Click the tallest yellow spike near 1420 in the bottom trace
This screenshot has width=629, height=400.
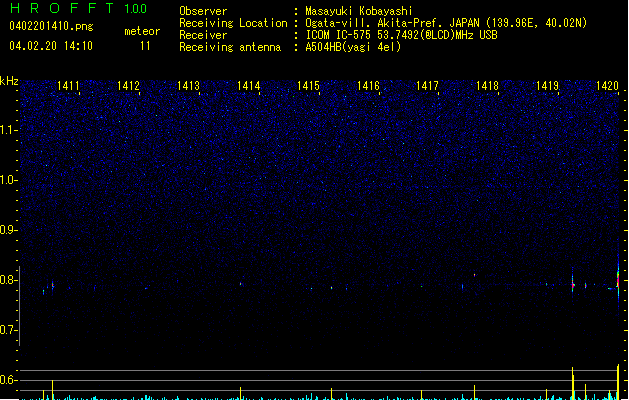[x=618, y=382]
